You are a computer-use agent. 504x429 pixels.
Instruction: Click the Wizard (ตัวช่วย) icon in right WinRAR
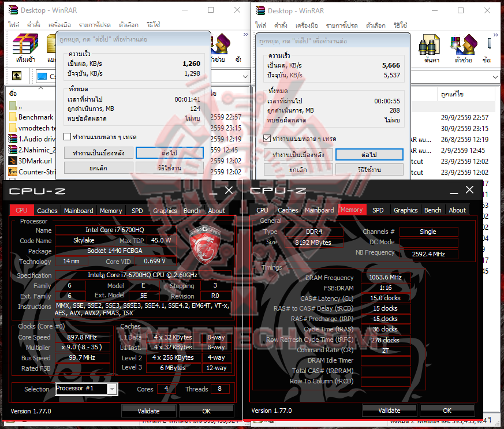pos(464,48)
